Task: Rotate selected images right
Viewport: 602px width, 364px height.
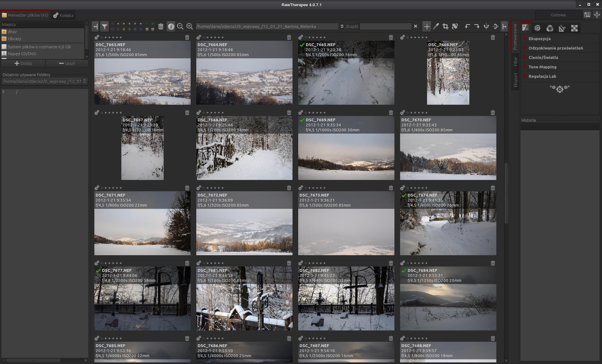Action: pos(477,26)
